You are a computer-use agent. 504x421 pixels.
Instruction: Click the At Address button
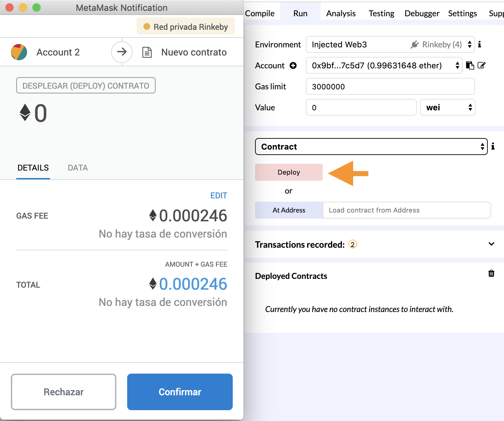289,210
